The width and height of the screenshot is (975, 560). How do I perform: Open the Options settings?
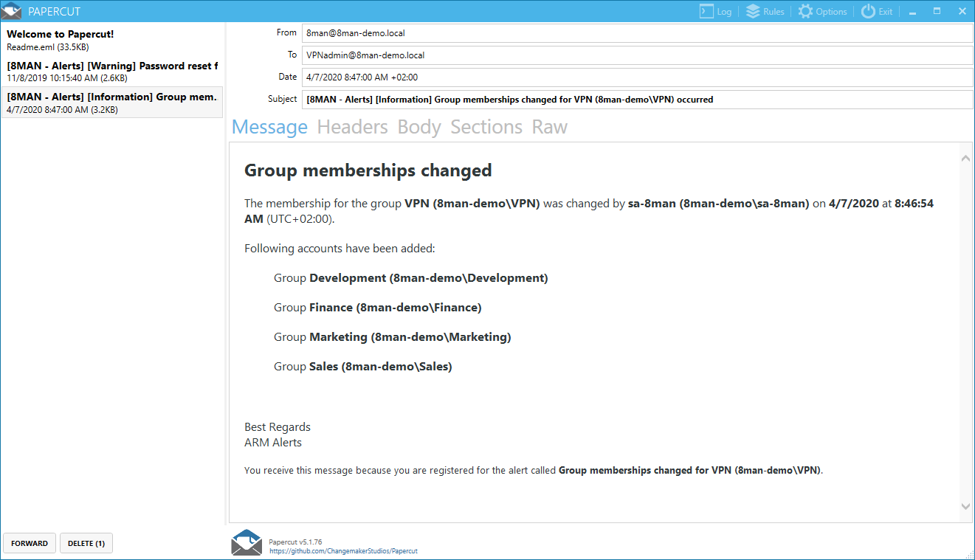[822, 11]
